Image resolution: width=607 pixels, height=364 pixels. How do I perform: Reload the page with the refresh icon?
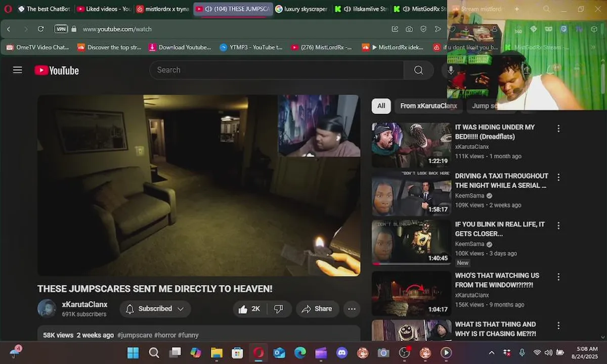point(41,29)
